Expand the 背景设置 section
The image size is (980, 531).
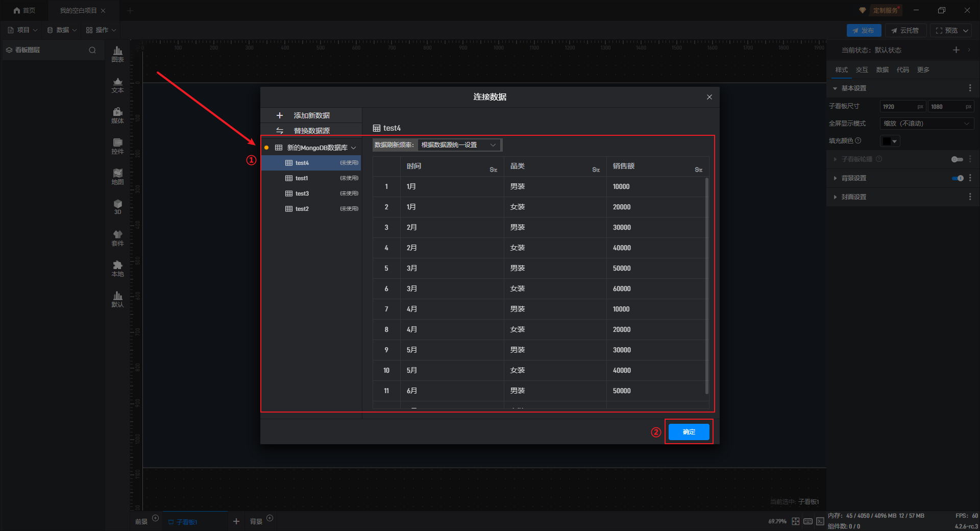coord(835,178)
